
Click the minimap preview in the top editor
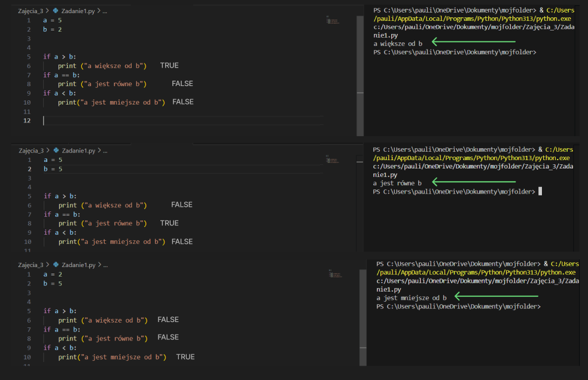tap(333, 21)
